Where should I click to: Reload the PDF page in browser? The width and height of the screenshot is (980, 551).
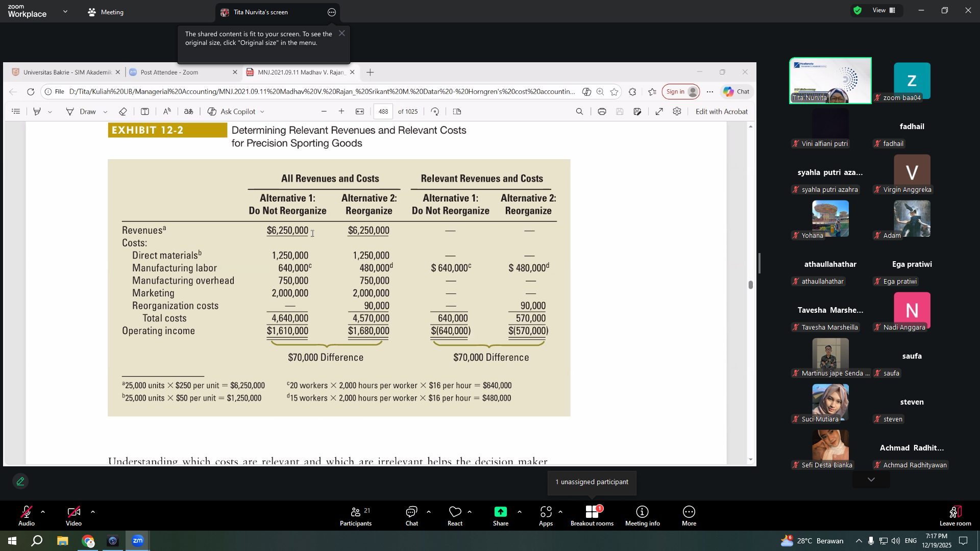31,92
